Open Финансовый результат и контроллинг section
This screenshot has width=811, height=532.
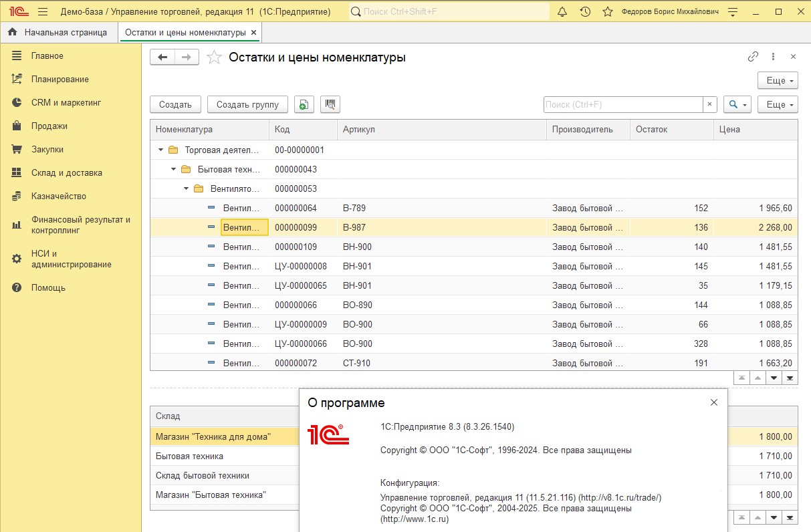point(80,225)
